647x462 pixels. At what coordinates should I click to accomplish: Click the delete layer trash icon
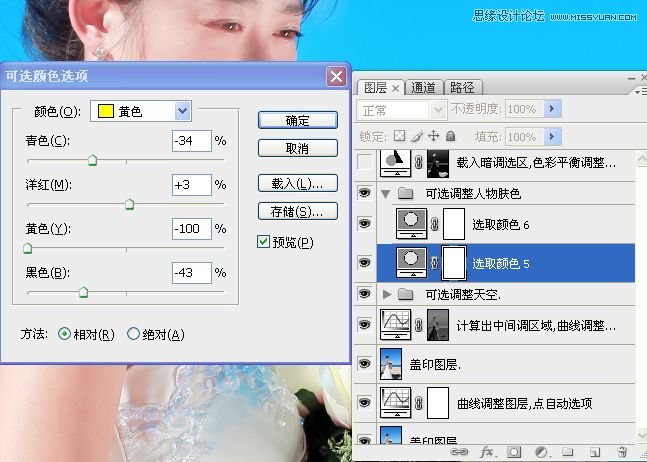click(622, 452)
